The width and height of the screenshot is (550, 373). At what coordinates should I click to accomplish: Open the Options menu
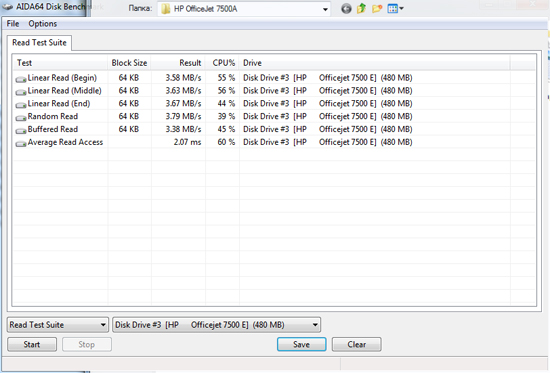coord(43,24)
